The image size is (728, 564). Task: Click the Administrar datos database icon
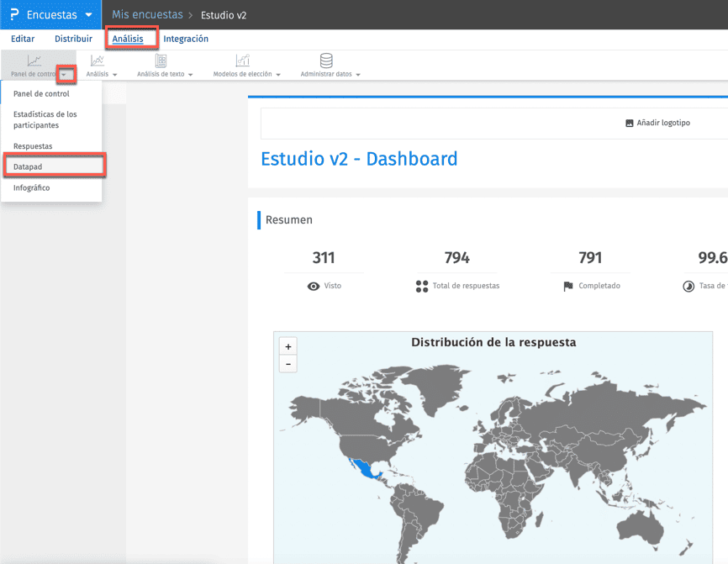(326, 61)
